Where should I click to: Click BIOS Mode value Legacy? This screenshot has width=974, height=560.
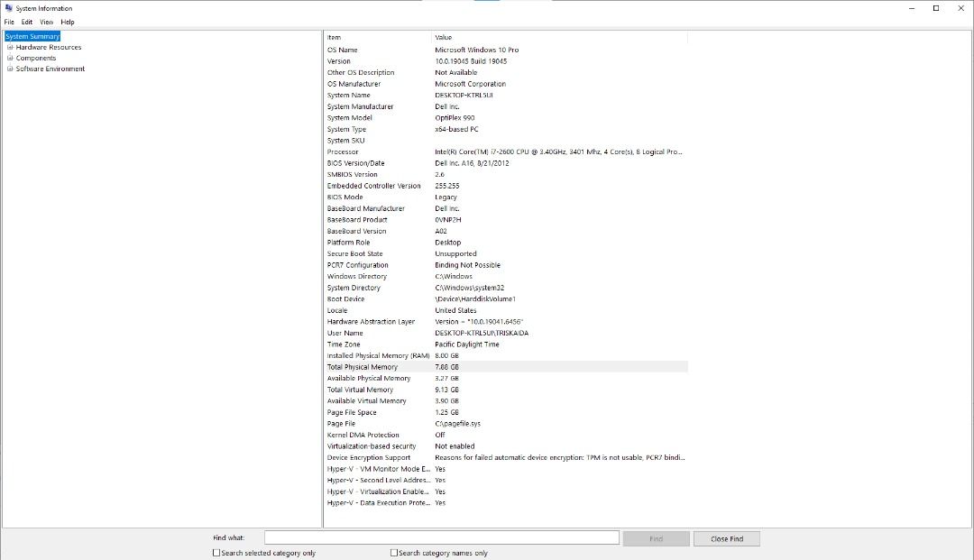click(x=446, y=197)
